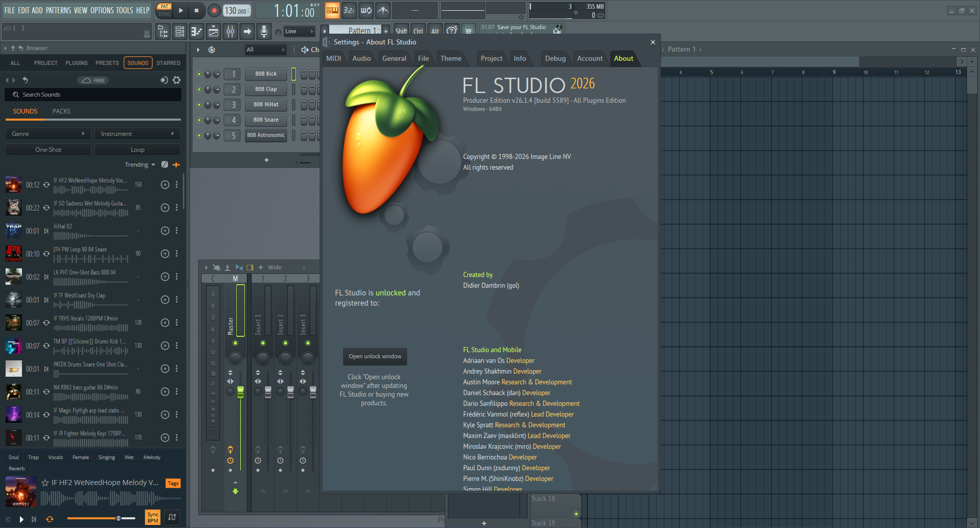980x528 pixels.
Task: Open the General settings tab
Action: point(394,58)
